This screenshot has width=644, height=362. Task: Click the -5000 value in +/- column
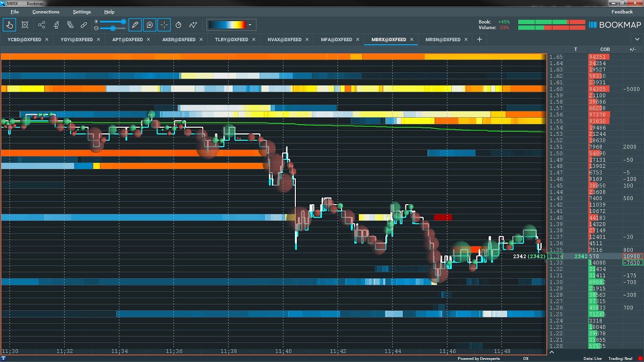(631, 89)
